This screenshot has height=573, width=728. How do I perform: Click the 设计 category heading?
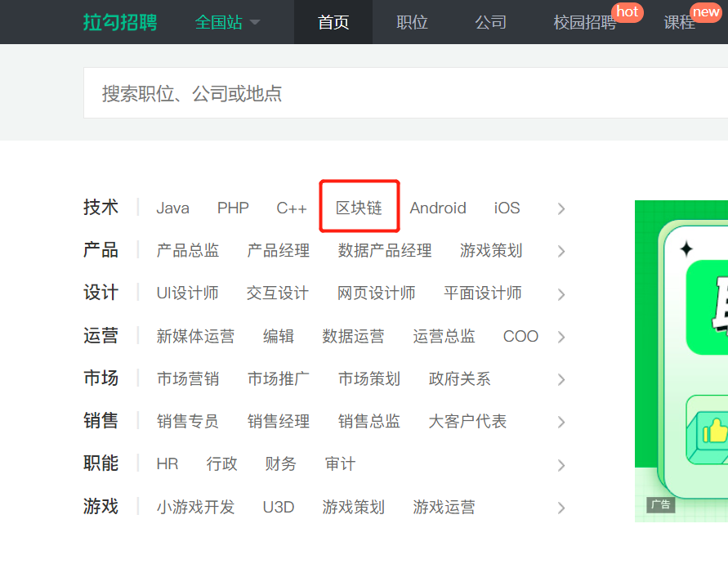(100, 293)
